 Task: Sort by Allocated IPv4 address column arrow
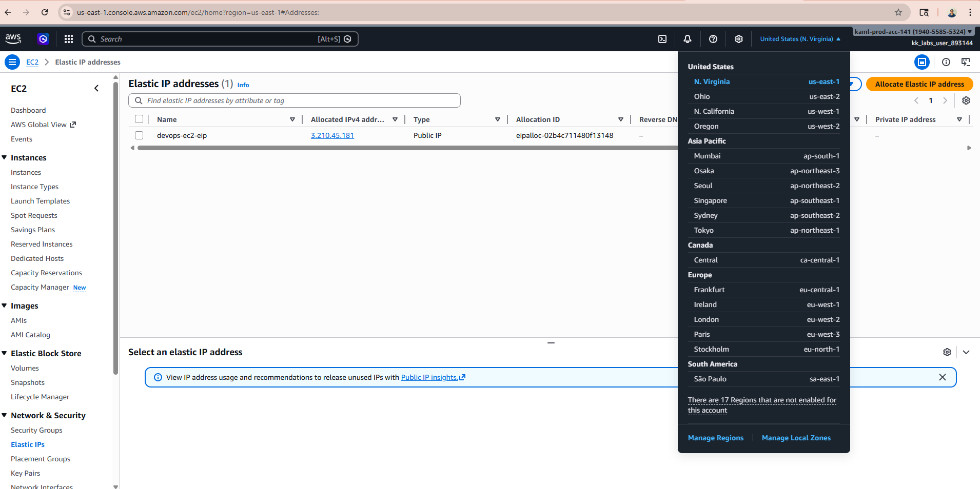click(395, 119)
